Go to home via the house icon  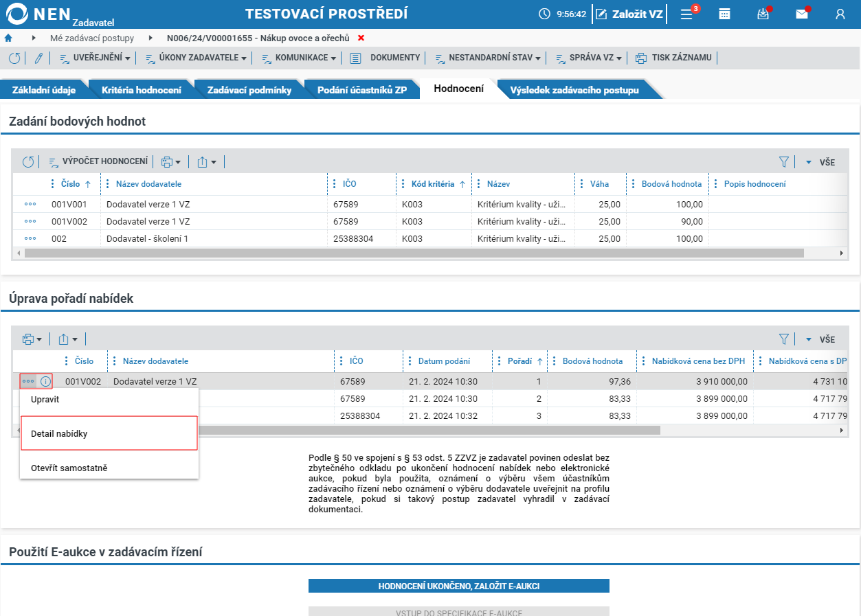(x=8, y=38)
